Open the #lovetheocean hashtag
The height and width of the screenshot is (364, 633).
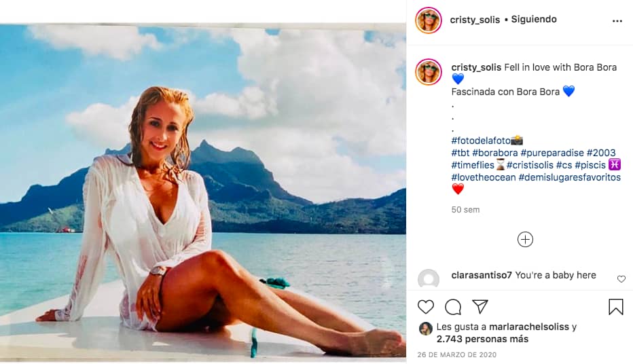[483, 177]
